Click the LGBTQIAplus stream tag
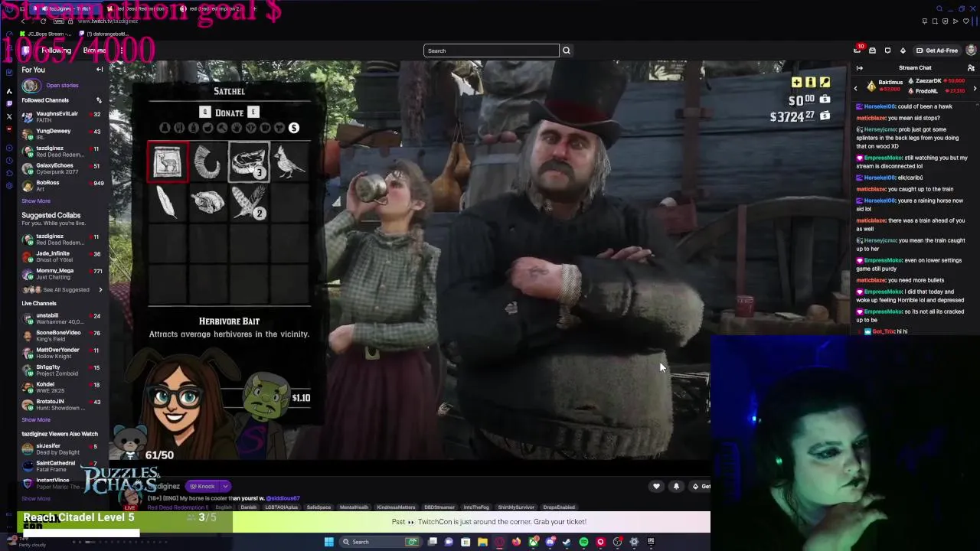980x551 pixels. pos(281,507)
